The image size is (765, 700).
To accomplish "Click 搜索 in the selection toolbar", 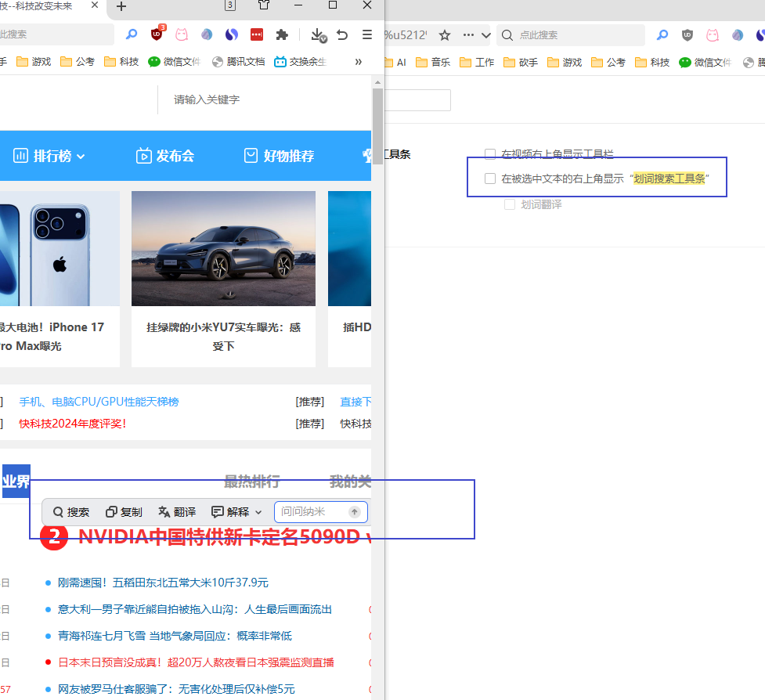I will 71,512.
